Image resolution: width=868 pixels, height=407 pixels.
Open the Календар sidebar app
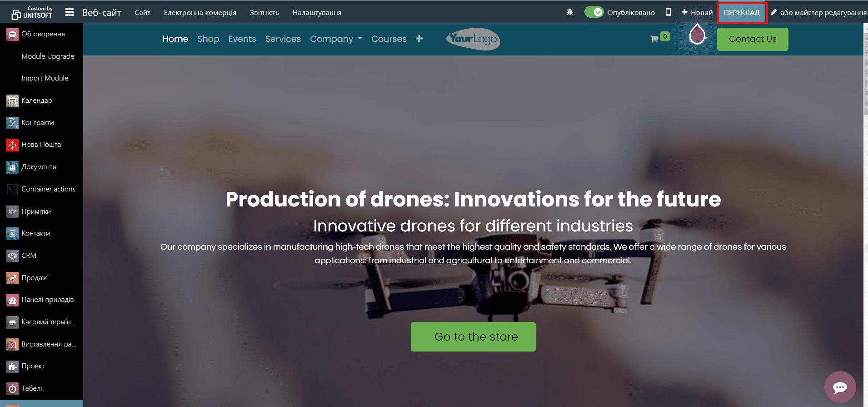coord(36,100)
